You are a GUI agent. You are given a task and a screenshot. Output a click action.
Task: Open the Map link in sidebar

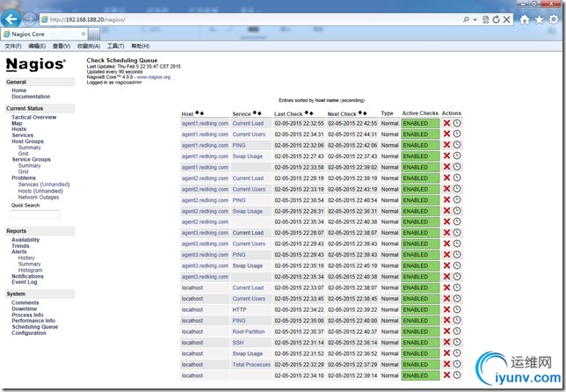click(17, 123)
